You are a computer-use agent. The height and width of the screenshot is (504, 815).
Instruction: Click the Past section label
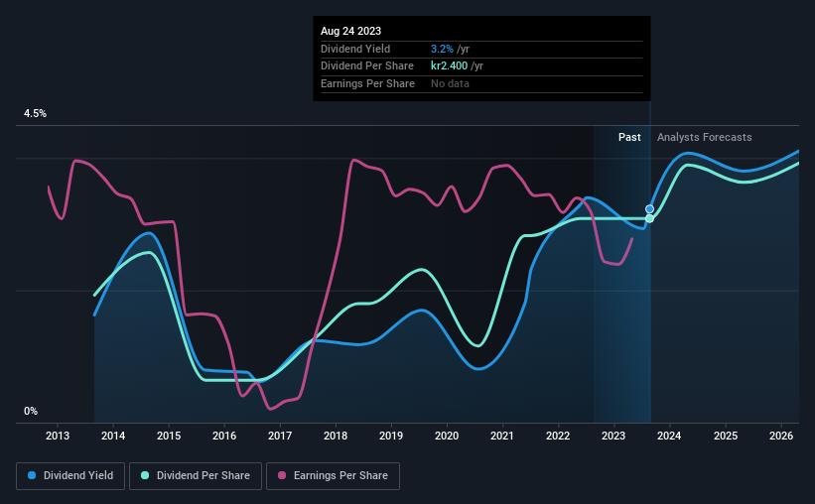pos(629,137)
